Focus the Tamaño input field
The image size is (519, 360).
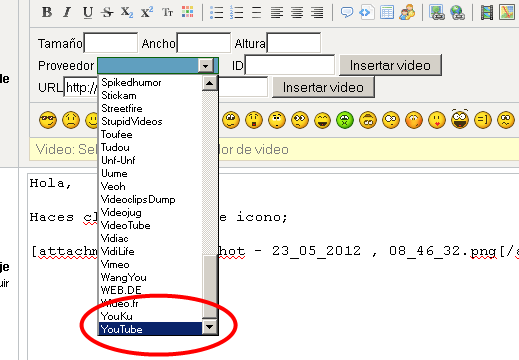(x=111, y=43)
